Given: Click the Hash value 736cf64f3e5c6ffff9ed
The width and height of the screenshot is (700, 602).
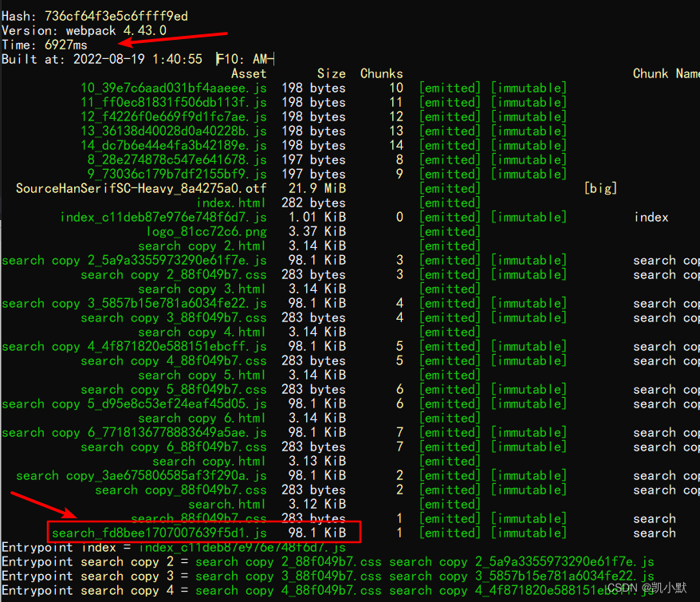Looking at the screenshot, I should 116,16.
